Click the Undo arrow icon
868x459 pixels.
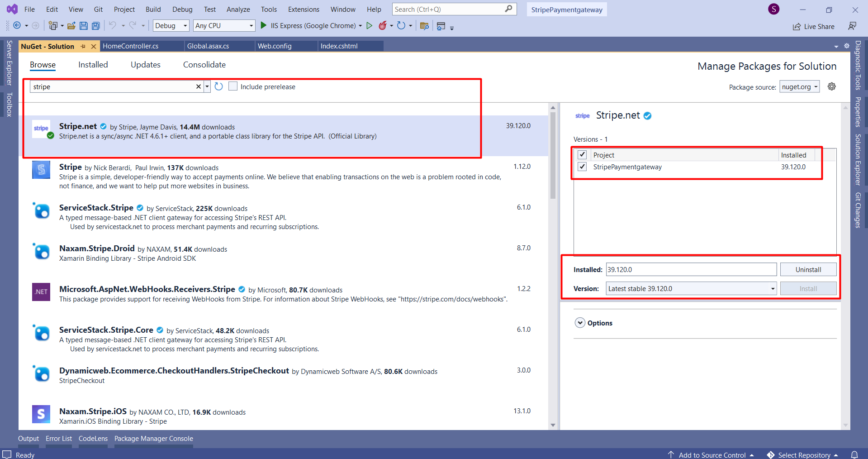pos(113,25)
